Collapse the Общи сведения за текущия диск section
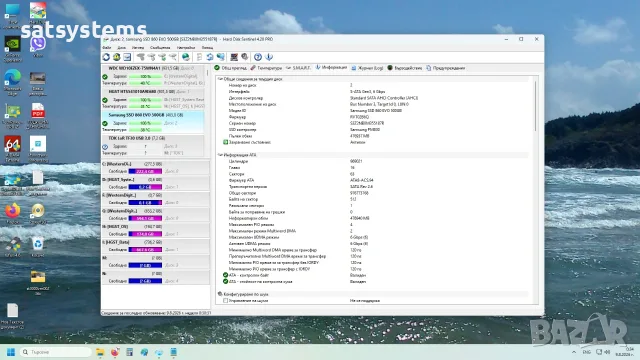This screenshot has width=640, height=360. (x=220, y=79)
